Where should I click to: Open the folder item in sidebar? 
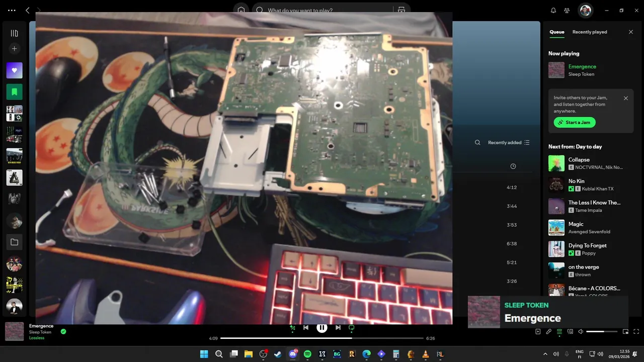tap(14, 242)
